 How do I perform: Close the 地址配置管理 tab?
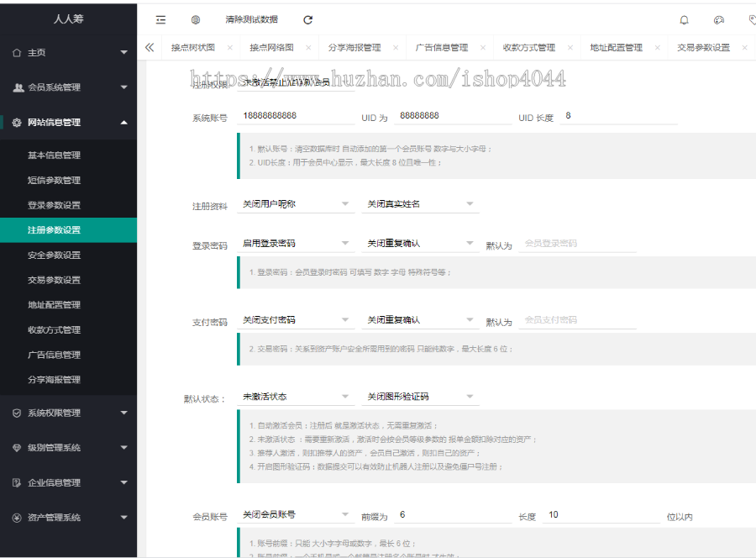[x=658, y=47]
